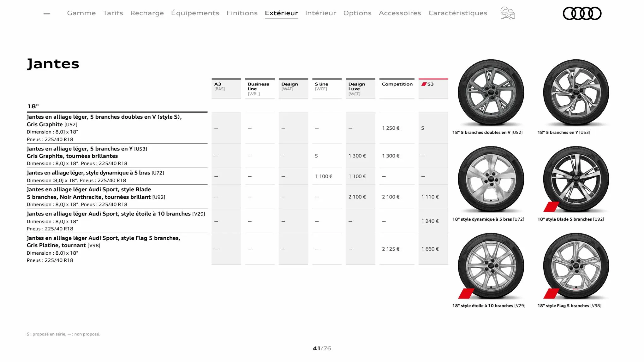This screenshot has width=644, height=362.
Task: Click the 18" style dynamique à 5 bras [U72] caption
Action: 488,219
